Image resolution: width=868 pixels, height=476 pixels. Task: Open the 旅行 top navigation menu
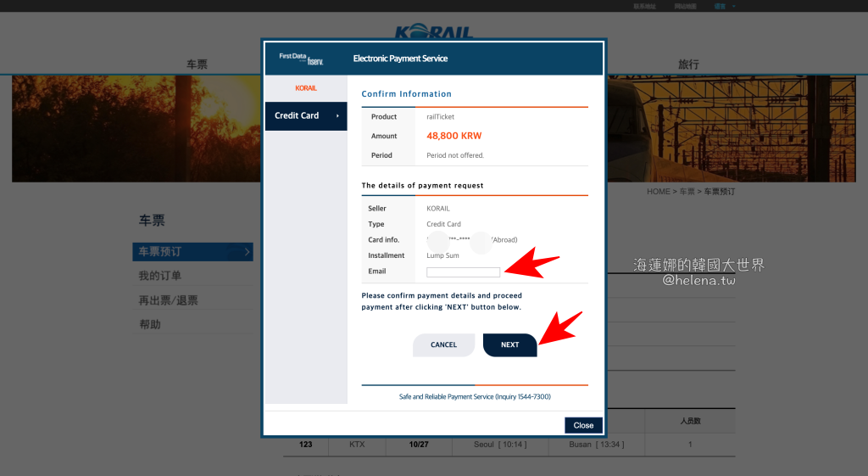[x=688, y=64]
